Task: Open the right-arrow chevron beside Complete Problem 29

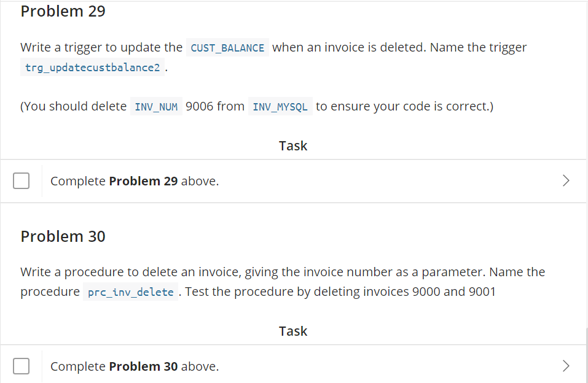Action: [x=566, y=180]
